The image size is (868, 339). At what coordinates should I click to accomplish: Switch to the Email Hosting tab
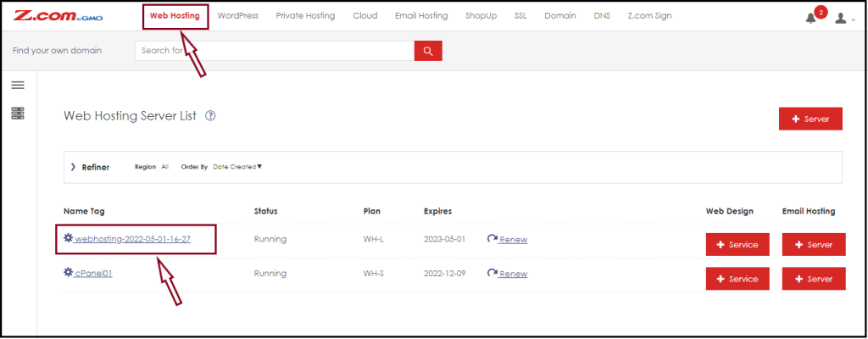[x=421, y=16]
